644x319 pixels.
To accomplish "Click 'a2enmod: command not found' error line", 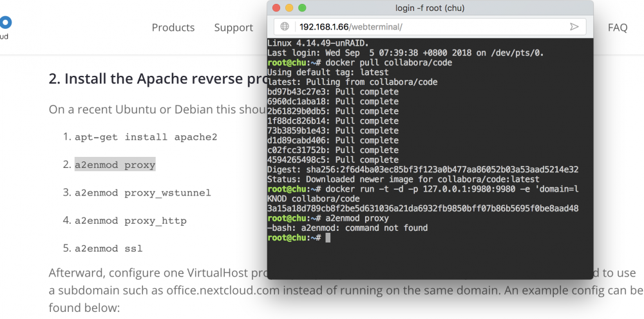I will 348,228.
